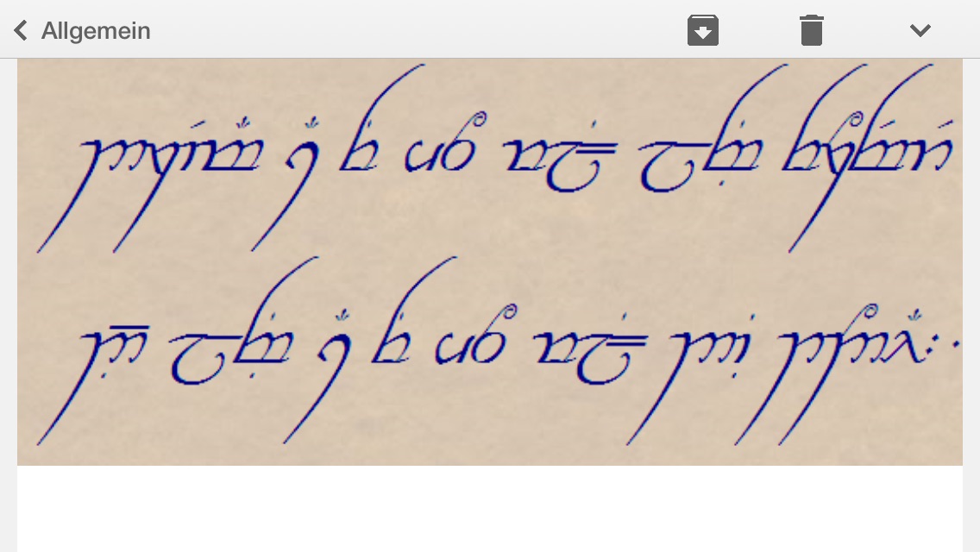This screenshot has height=552, width=980.
Task: Tap the first line of Tengwar text
Action: click(x=495, y=158)
